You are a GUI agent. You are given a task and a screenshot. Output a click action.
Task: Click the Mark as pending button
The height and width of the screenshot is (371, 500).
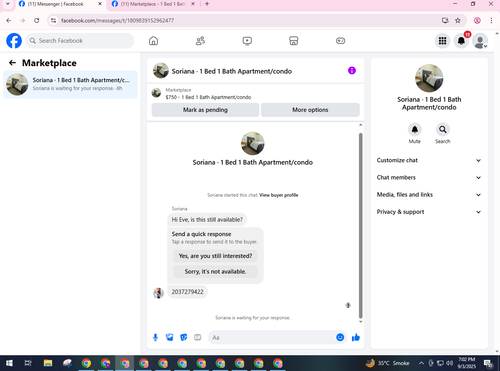click(205, 110)
